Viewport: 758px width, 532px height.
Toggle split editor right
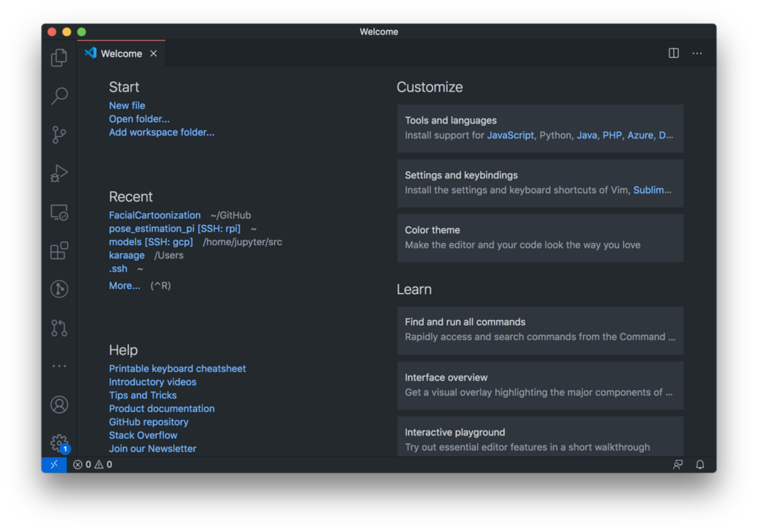coord(673,53)
